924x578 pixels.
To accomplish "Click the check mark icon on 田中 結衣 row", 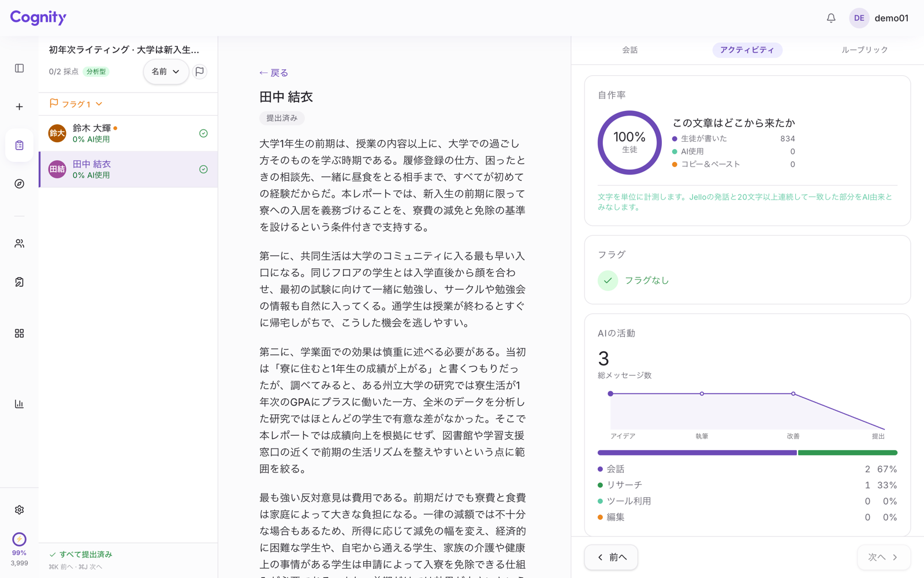I will tap(203, 169).
